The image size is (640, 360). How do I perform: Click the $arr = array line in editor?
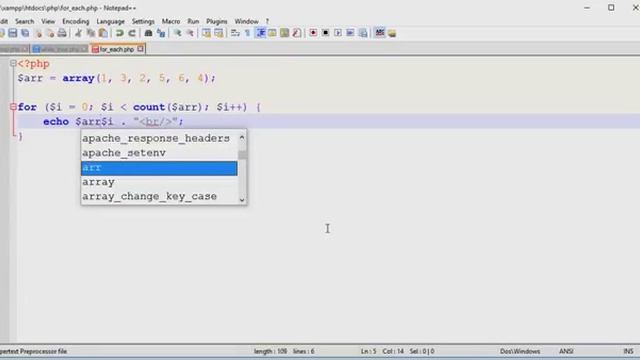(116, 78)
